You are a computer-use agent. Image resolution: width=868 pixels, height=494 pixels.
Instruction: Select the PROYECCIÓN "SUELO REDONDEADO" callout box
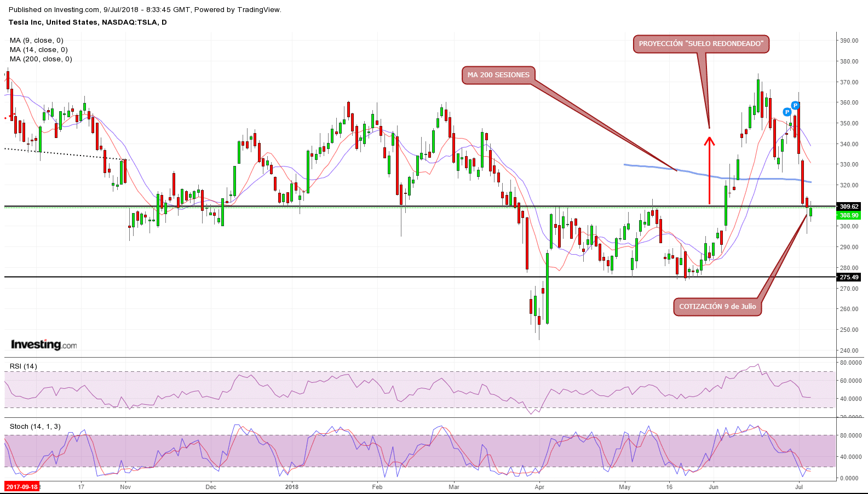(701, 44)
